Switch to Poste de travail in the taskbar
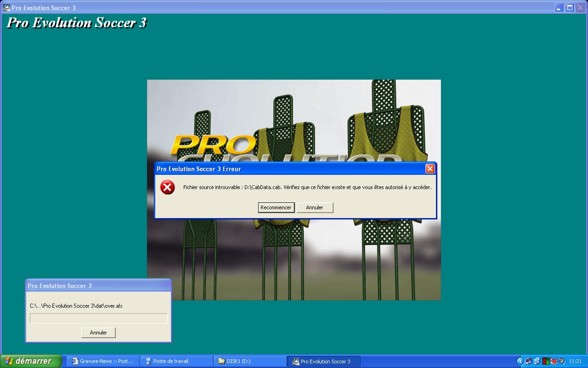This screenshot has width=588, height=368. [176, 362]
